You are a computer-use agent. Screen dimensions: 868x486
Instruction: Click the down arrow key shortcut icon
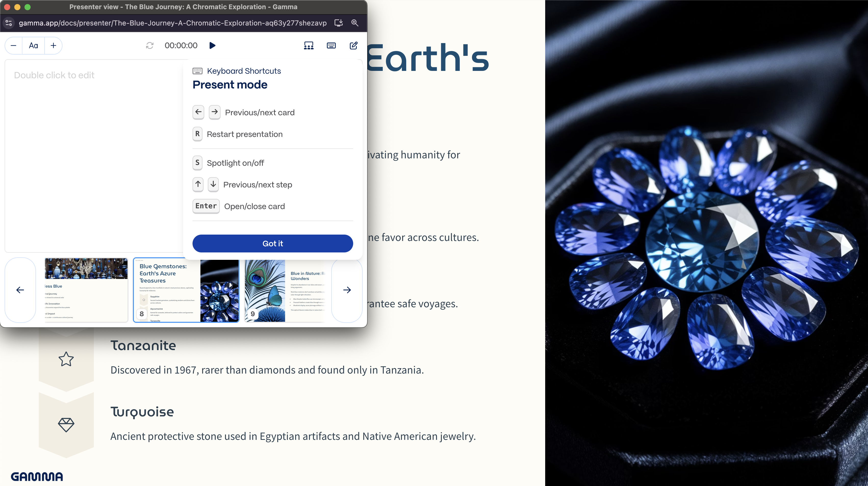pyautogui.click(x=213, y=184)
